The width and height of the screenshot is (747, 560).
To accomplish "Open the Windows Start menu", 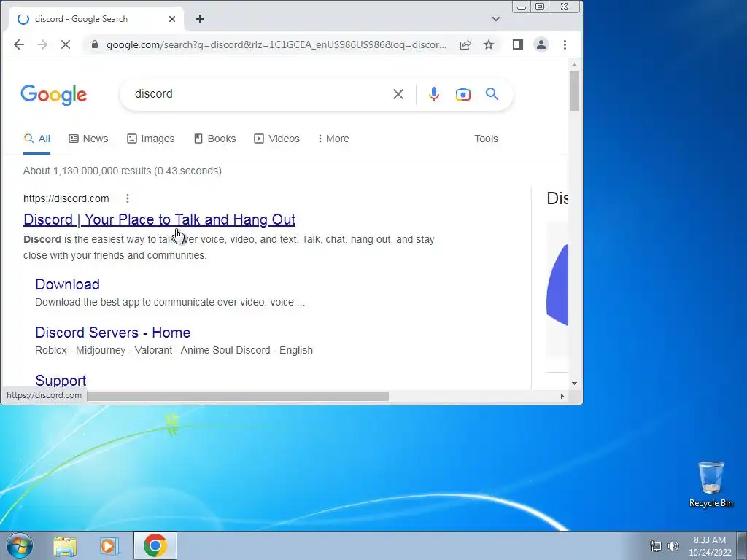I will 20,545.
